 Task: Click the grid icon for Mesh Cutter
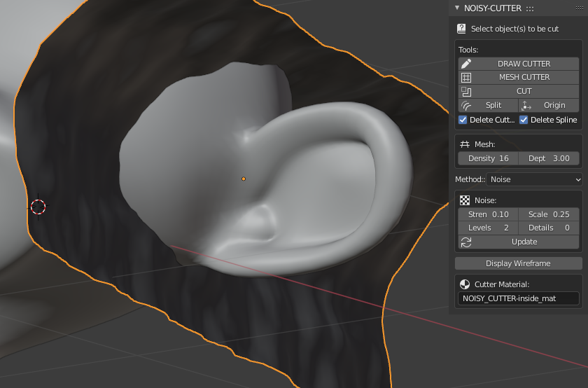[466, 78]
